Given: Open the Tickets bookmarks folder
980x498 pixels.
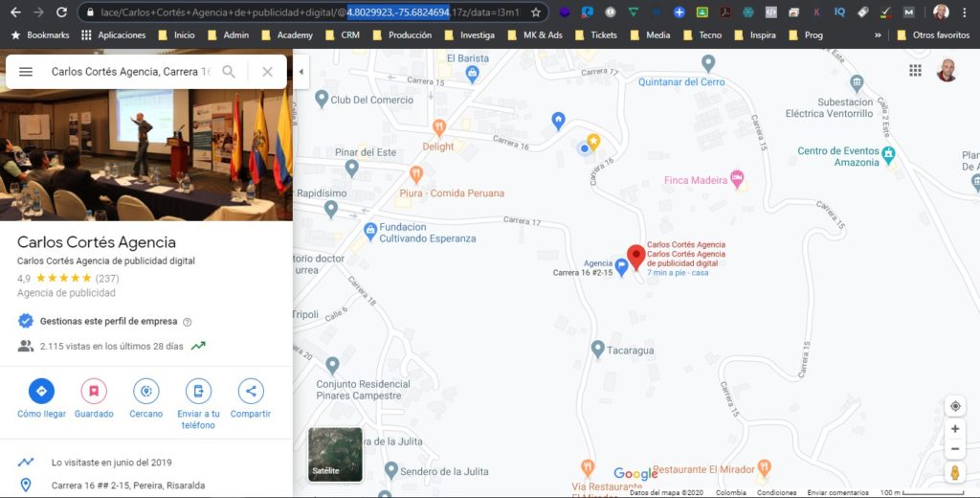Looking at the screenshot, I should (595, 35).
